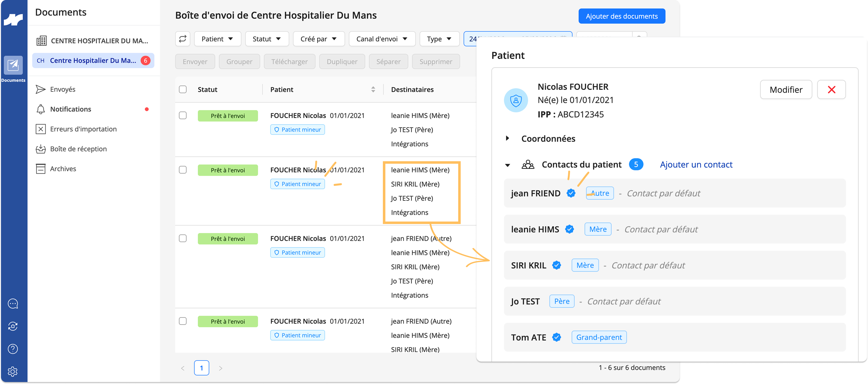Open the Canal d'envoi filter dropdown
This screenshot has height=384, width=868.
(382, 39)
